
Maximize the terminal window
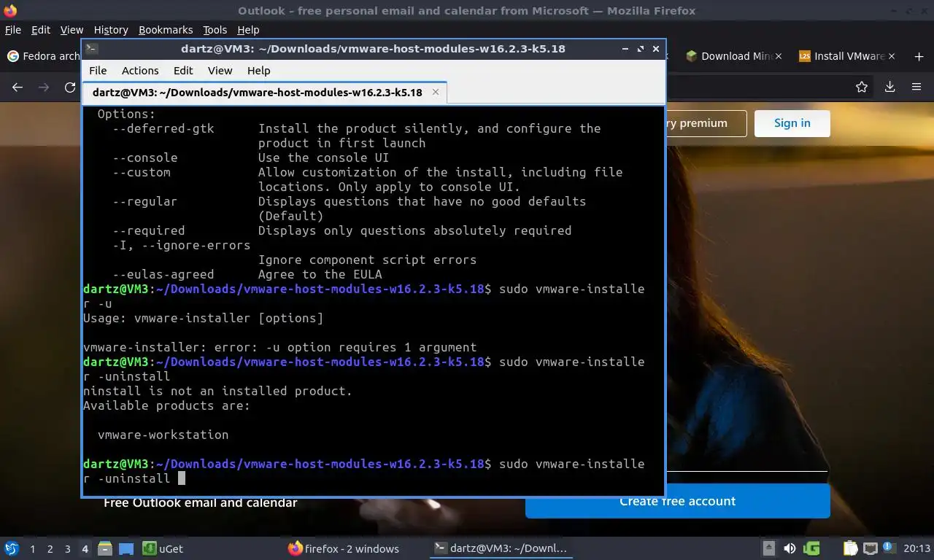pyautogui.click(x=641, y=49)
